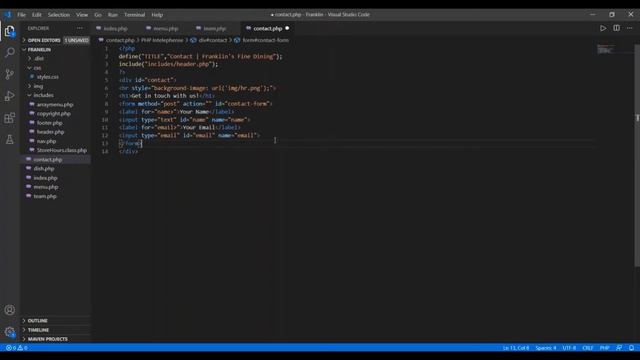This screenshot has width=640, height=360.
Task: Change indentation via Spaces: 4
Action: pyautogui.click(x=546, y=348)
